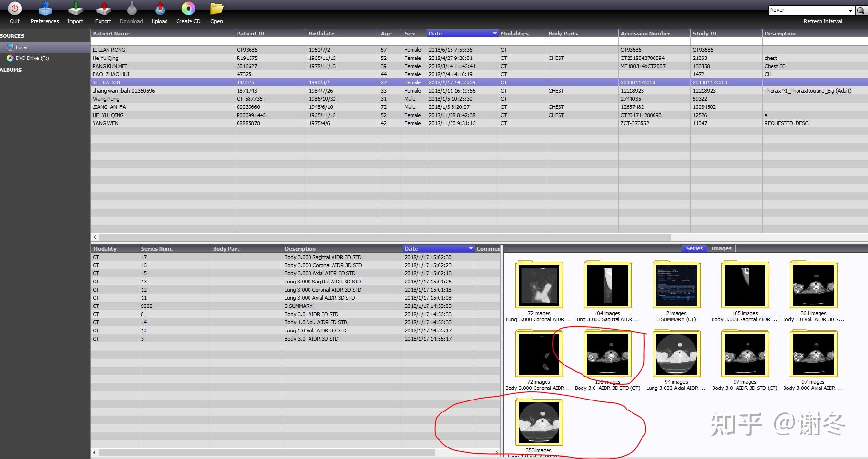Viewport: 868px width, 459px height.
Task: Select patient He Yu Qing row
Action: [x=479, y=58]
